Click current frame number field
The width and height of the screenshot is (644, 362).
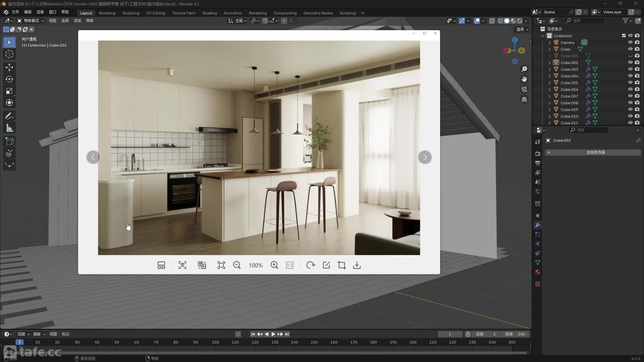tap(450, 334)
